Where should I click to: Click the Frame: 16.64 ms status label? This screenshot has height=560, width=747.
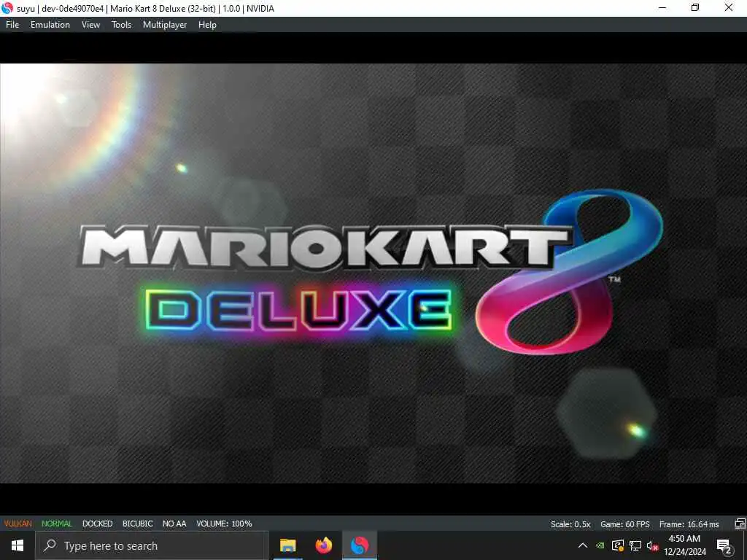(x=689, y=524)
